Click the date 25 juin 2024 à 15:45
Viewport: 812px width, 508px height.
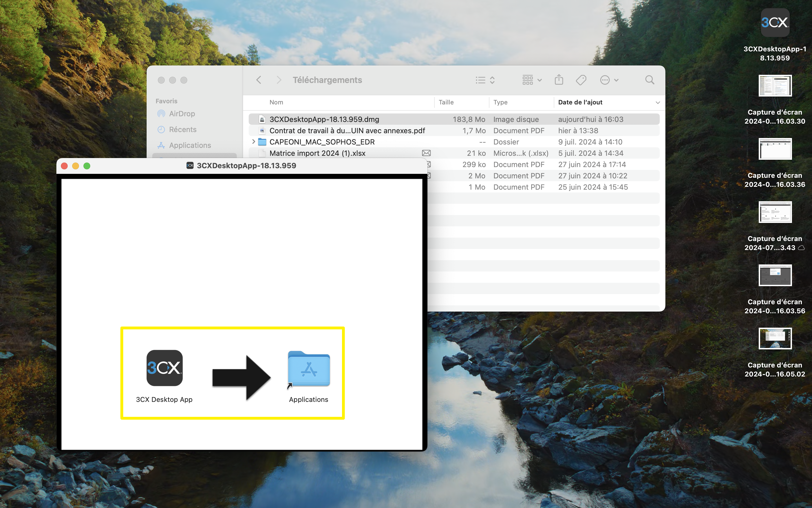click(x=593, y=187)
